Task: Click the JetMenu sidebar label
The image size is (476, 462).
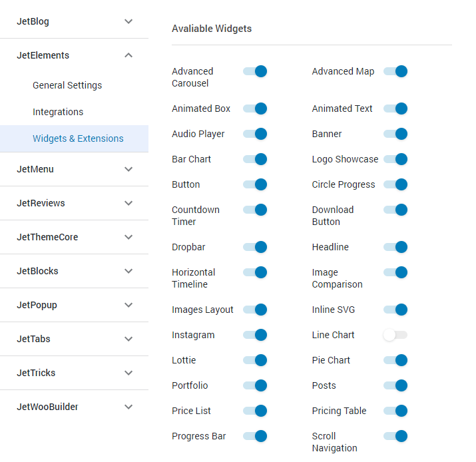Action: (x=35, y=169)
